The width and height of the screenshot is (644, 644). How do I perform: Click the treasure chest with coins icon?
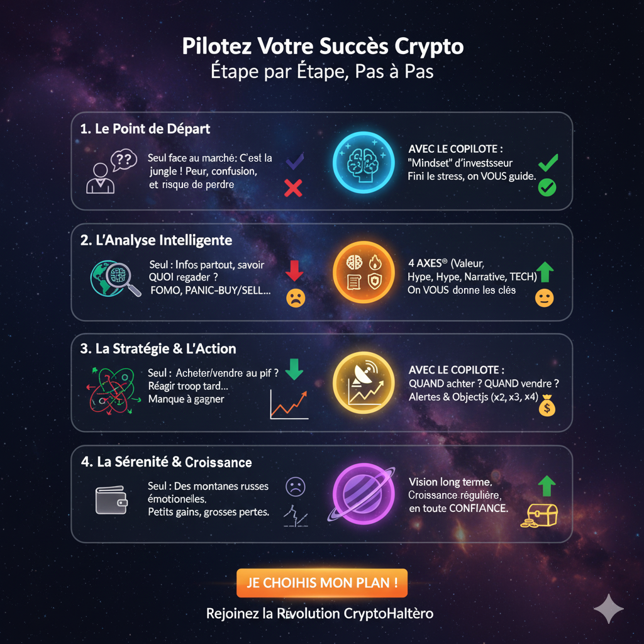(x=540, y=513)
